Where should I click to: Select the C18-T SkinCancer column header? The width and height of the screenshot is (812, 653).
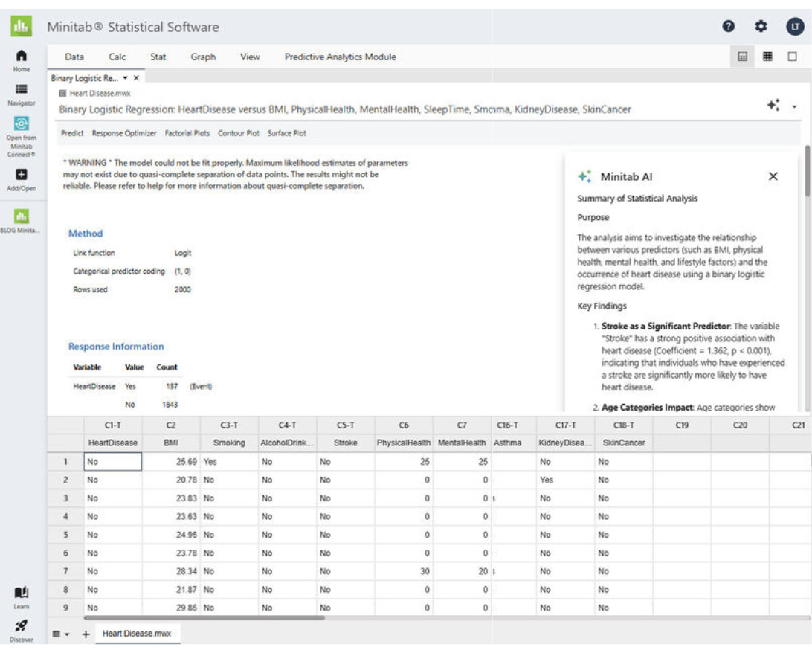[623, 434]
